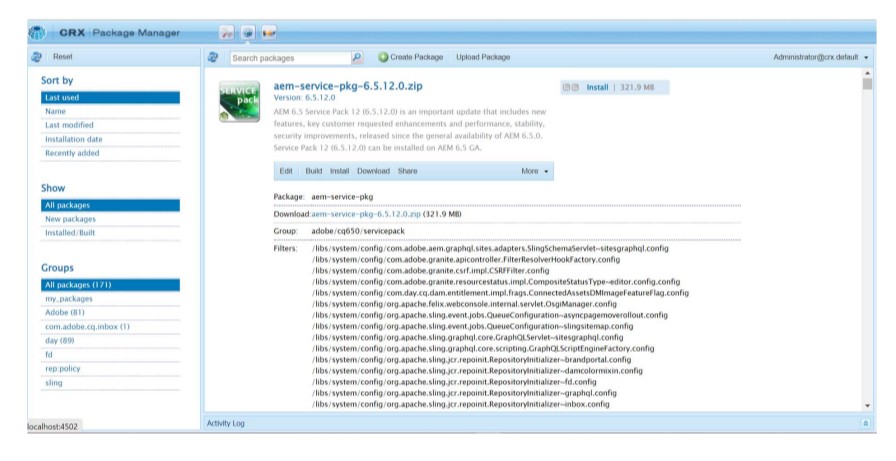This screenshot has height=461, width=896.
Task: Select day (89) group
Action: pyautogui.click(x=110, y=340)
